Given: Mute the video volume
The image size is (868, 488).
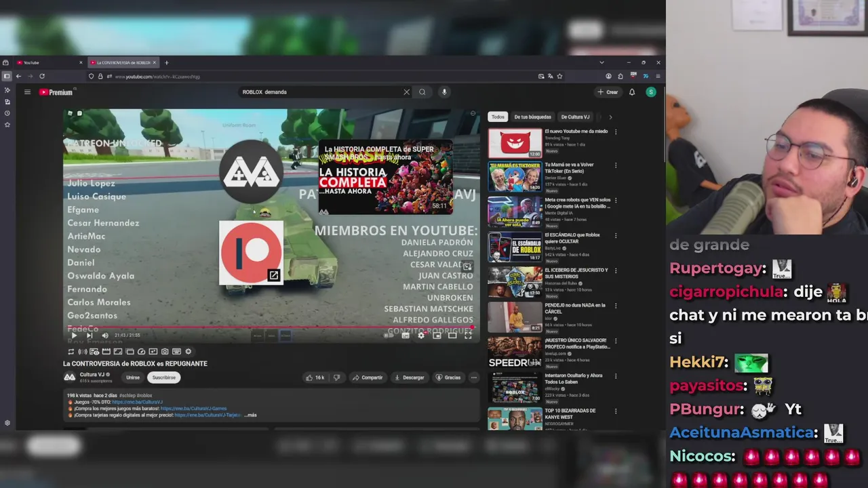Looking at the screenshot, I should (104, 335).
